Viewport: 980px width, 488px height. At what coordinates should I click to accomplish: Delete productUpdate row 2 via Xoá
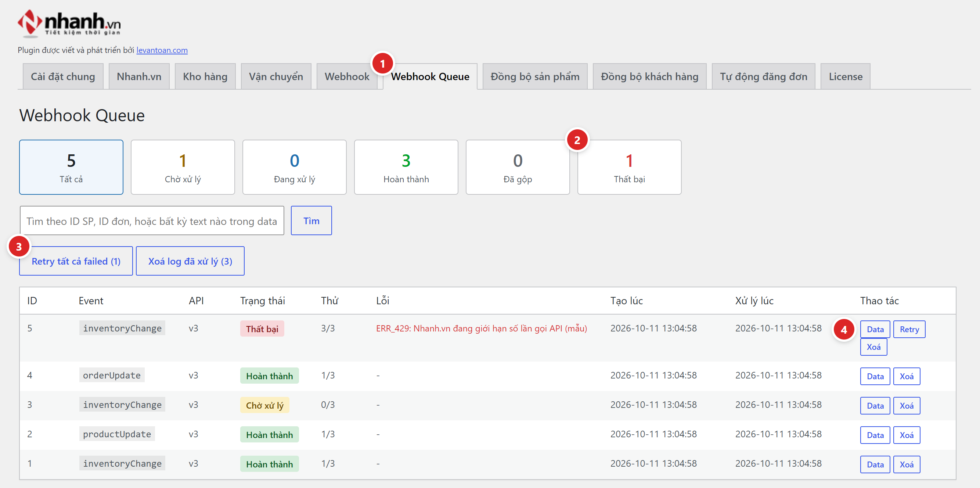(x=906, y=435)
